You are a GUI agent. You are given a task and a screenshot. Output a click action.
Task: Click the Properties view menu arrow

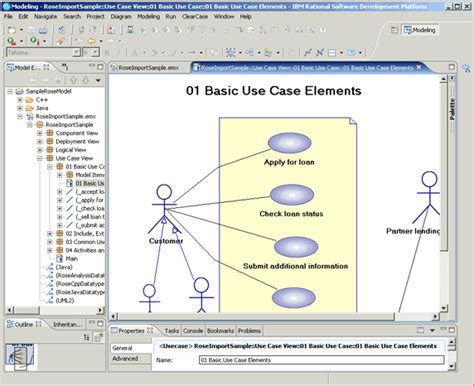(x=432, y=330)
